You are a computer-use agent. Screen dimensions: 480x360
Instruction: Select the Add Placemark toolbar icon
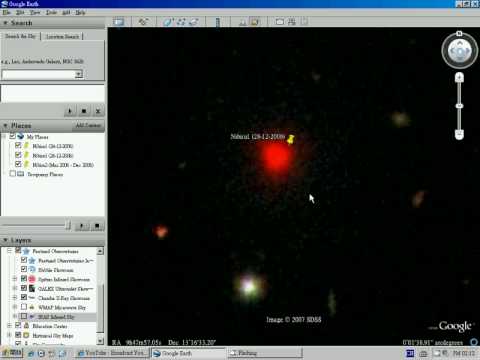point(143,22)
